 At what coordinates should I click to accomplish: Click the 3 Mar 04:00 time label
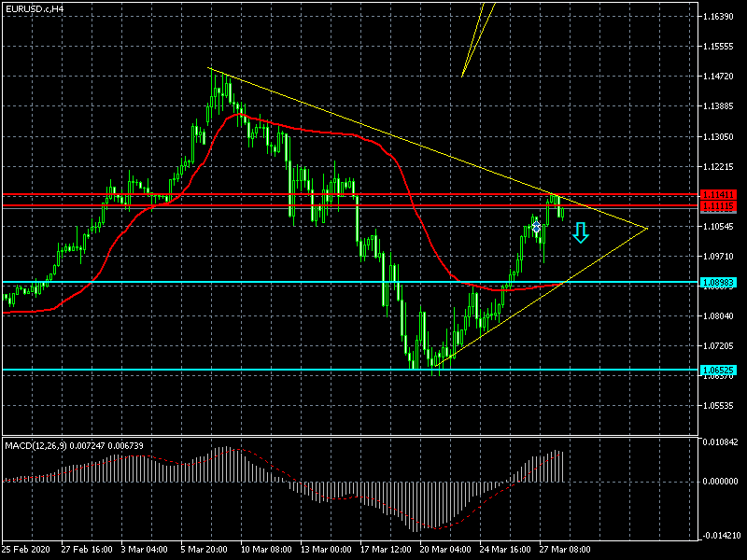[x=145, y=549]
